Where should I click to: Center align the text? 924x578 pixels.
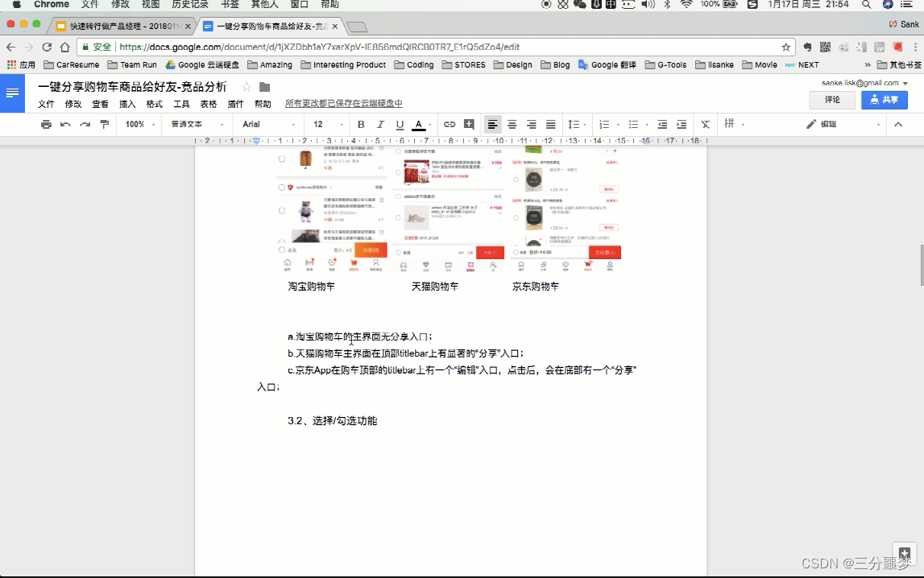(512, 124)
